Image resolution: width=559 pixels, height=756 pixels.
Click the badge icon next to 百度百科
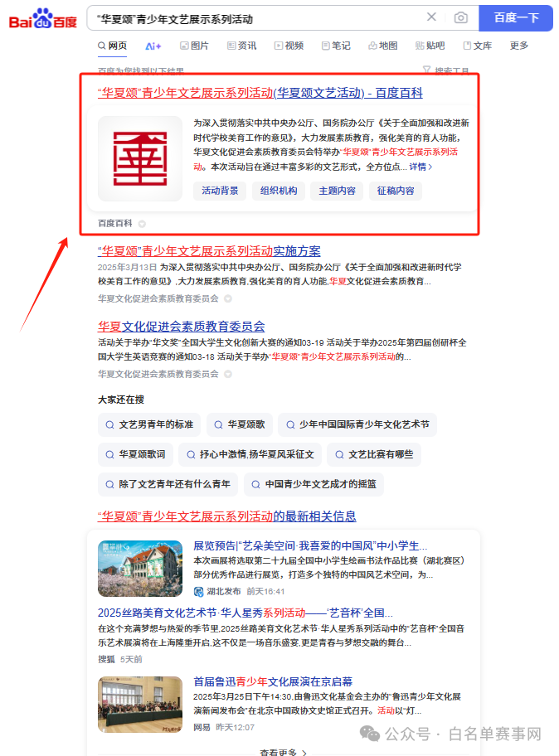click(142, 224)
